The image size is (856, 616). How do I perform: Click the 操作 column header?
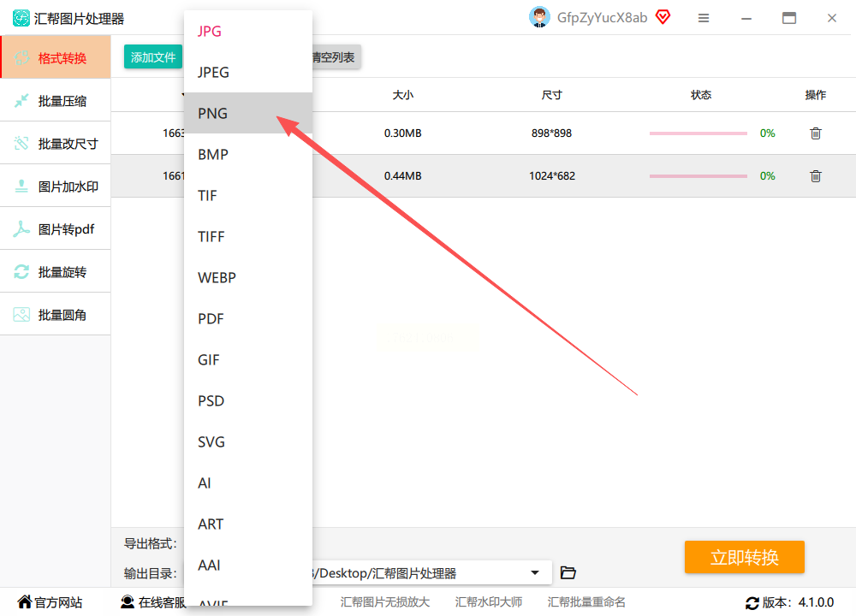816,95
